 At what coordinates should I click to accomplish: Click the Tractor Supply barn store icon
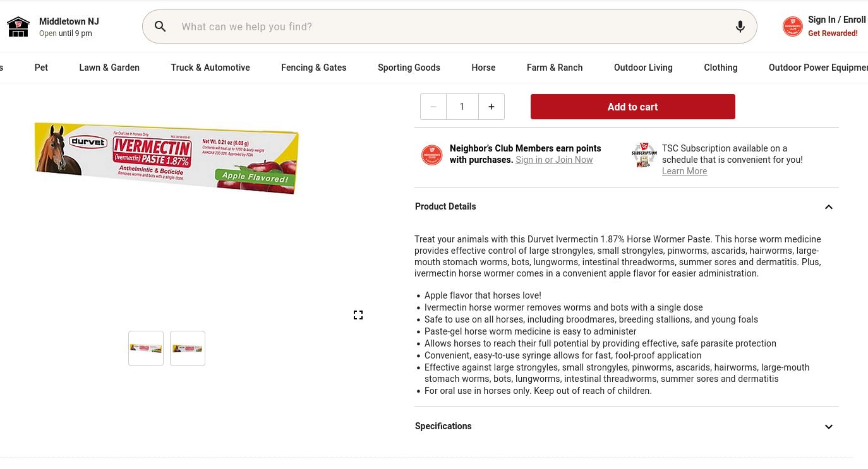tap(18, 27)
